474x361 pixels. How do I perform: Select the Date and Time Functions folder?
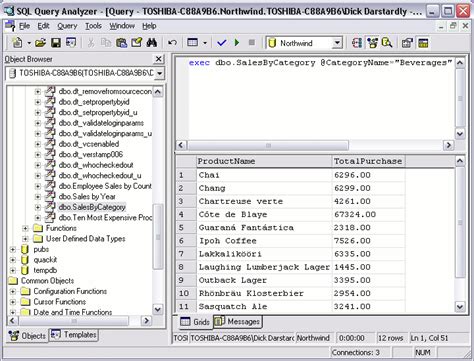point(73,312)
